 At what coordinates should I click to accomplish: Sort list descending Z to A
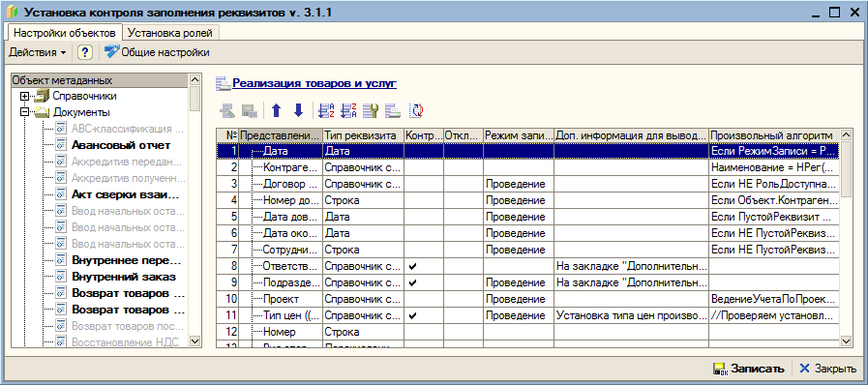coord(348,111)
